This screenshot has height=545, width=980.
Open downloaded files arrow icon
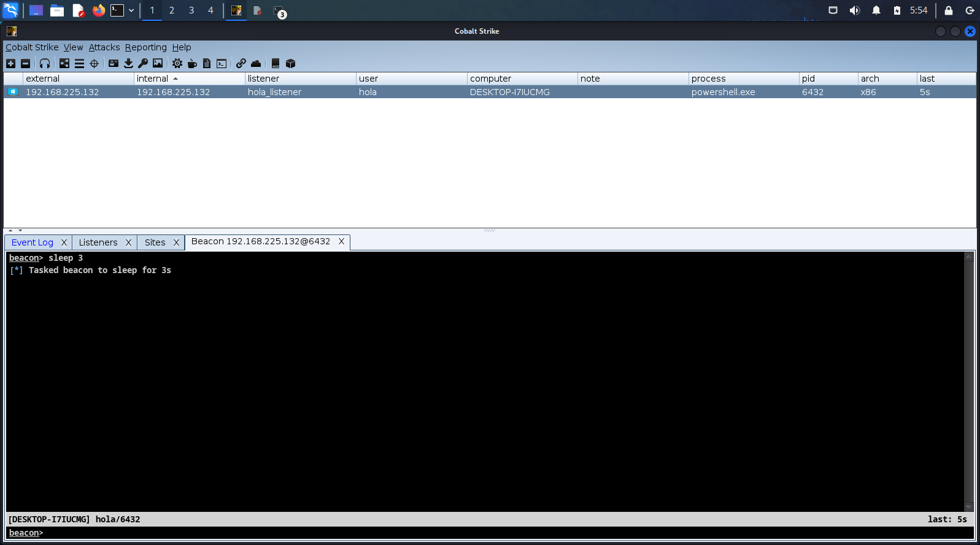128,63
